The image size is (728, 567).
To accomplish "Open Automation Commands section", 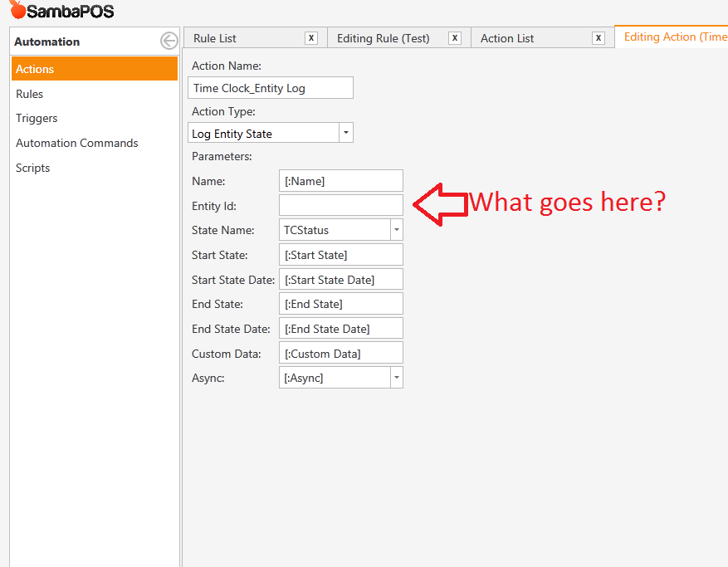I will (x=77, y=143).
